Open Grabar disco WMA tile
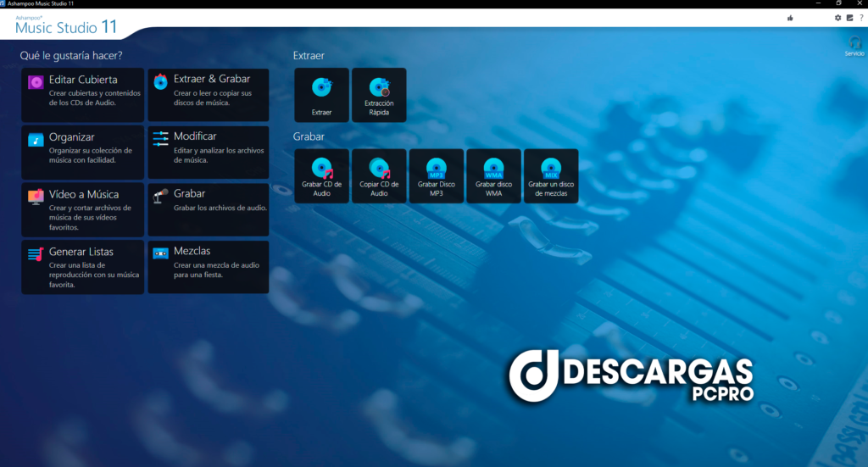Image resolution: width=868 pixels, height=467 pixels. tap(494, 176)
